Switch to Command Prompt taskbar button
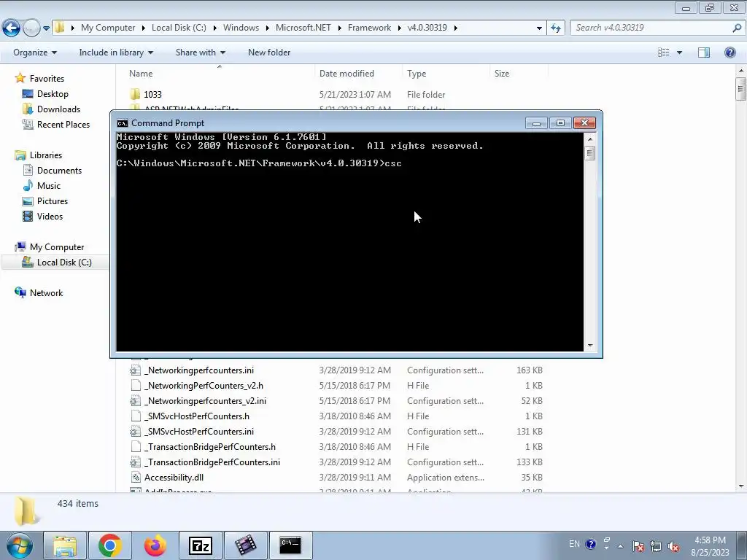The height and width of the screenshot is (560, 747). point(290,545)
